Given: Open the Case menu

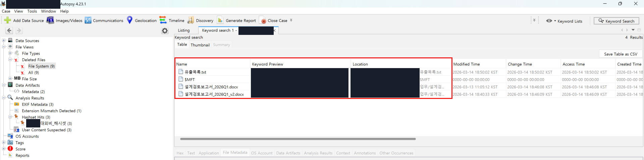Looking at the screenshot, I should (x=6, y=11).
